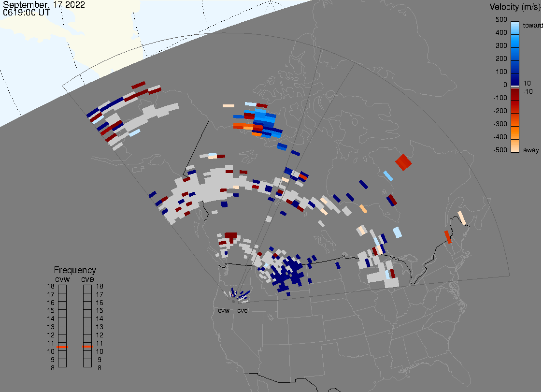This screenshot has width=543, height=392.
Task: Click the 14 label left of the cvw bar
Action: (x=51, y=319)
